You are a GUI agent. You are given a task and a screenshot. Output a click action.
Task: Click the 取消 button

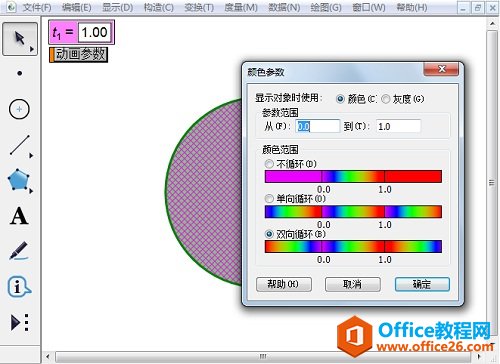click(x=352, y=284)
